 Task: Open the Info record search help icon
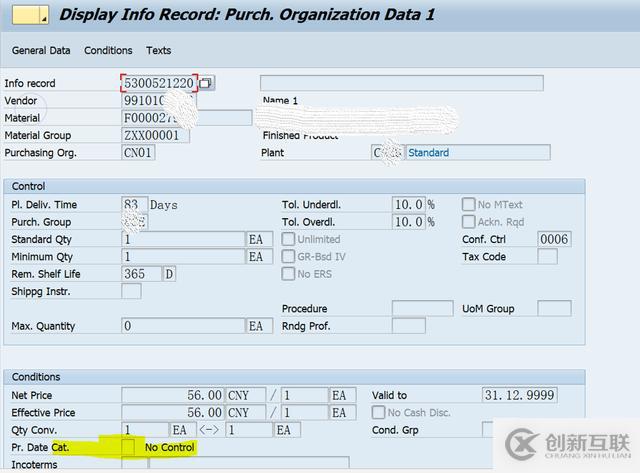(206, 83)
